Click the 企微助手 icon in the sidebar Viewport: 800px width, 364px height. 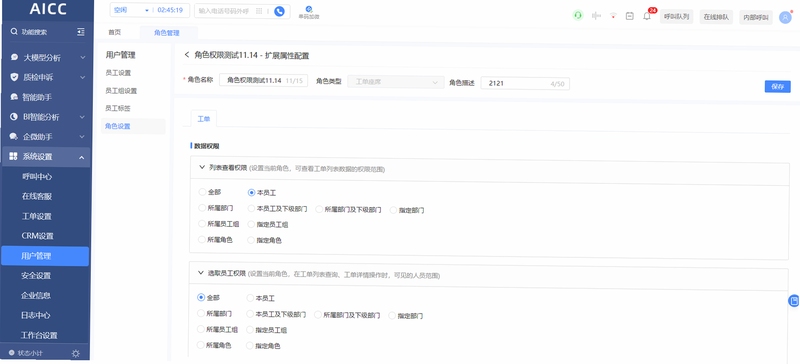(14, 137)
